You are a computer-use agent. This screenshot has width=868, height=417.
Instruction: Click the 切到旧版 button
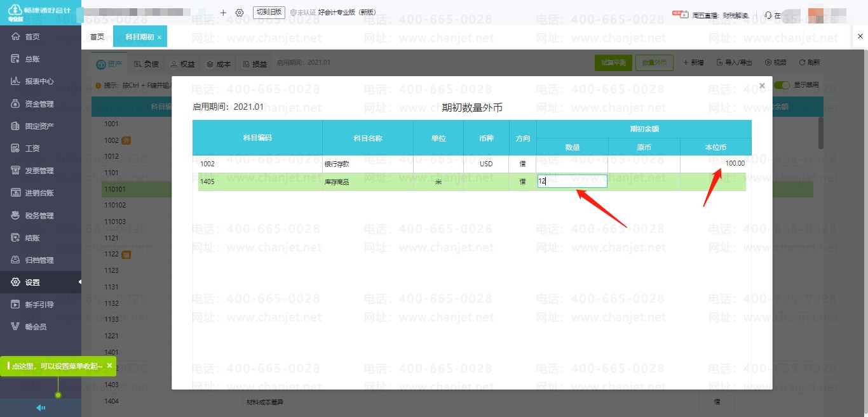(268, 12)
